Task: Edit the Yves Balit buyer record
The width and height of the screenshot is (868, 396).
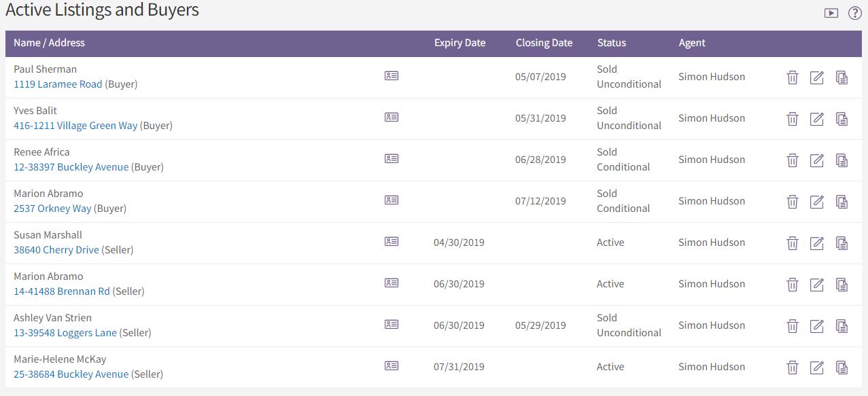Action: 817,119
